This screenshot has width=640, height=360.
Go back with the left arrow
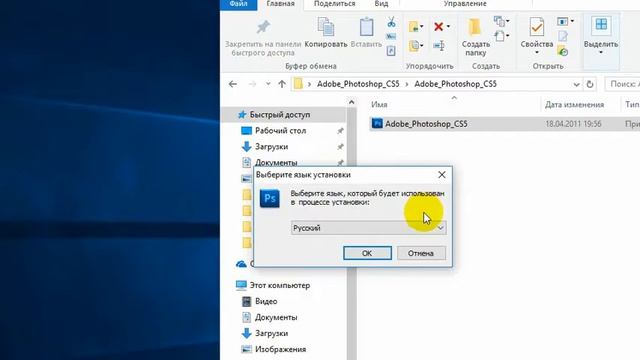(233, 84)
